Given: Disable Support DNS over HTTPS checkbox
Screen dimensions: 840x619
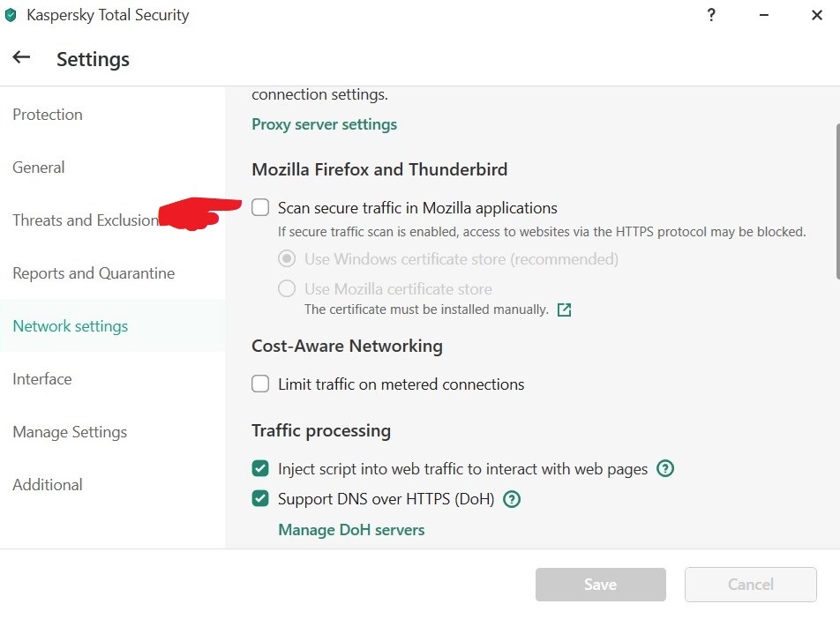Looking at the screenshot, I should 260,498.
